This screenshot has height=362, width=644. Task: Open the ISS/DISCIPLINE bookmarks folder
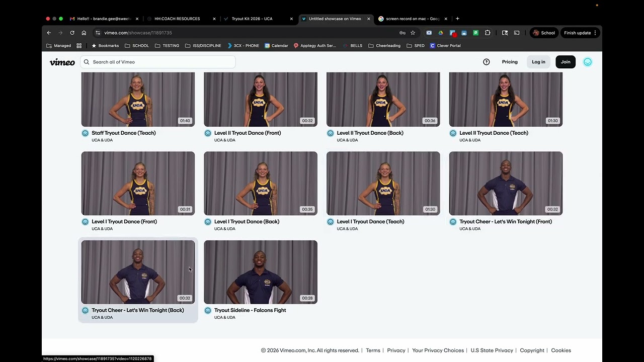tap(203, 46)
